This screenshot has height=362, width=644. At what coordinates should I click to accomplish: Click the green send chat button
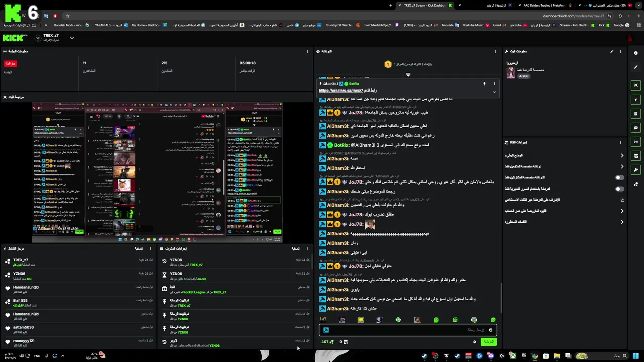488,342
